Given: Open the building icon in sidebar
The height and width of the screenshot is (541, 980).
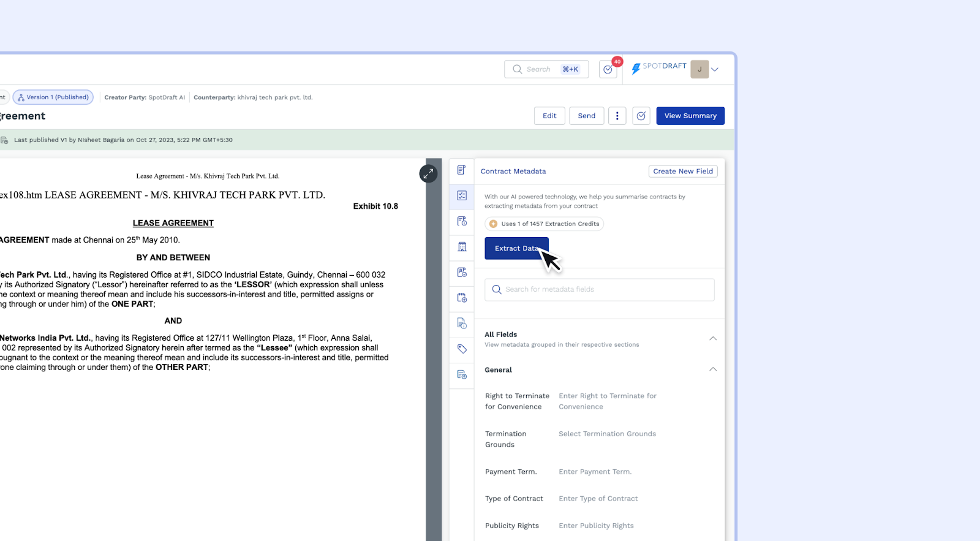Looking at the screenshot, I should click(x=462, y=247).
